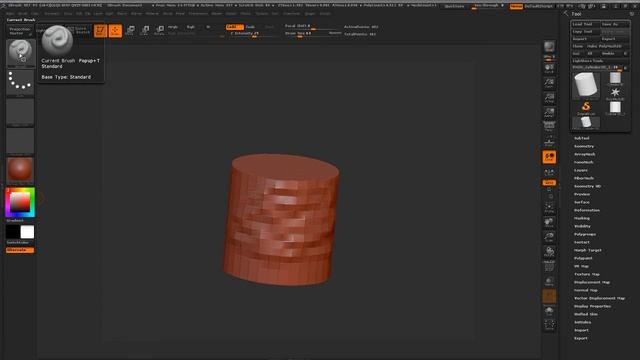
Task: Toggle PolyF polyframe icon
Action: tap(549, 267)
